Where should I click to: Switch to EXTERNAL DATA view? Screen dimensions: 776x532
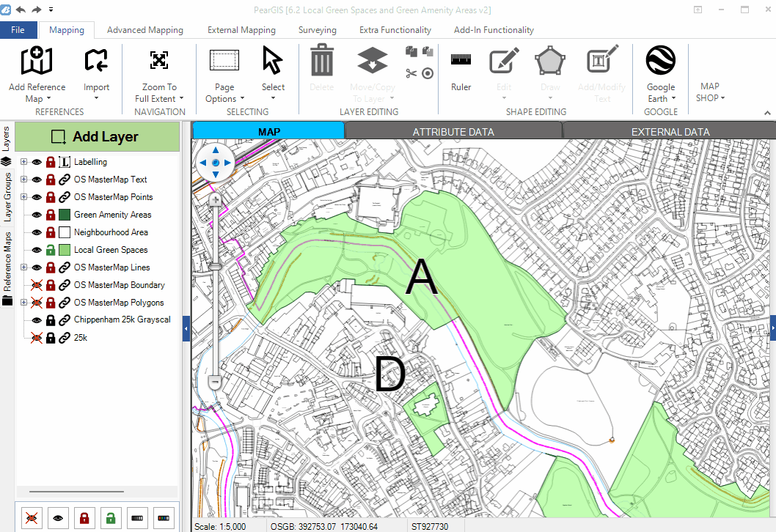pyautogui.click(x=670, y=131)
